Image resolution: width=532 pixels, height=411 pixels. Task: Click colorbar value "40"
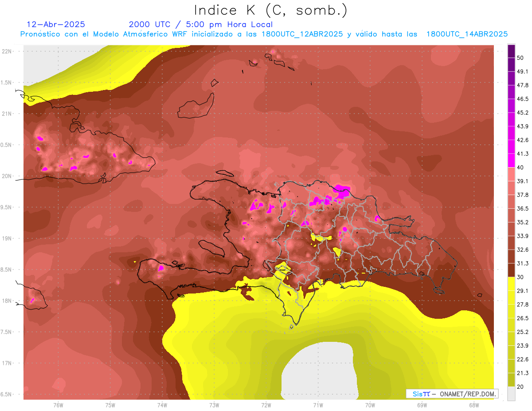coord(521,168)
